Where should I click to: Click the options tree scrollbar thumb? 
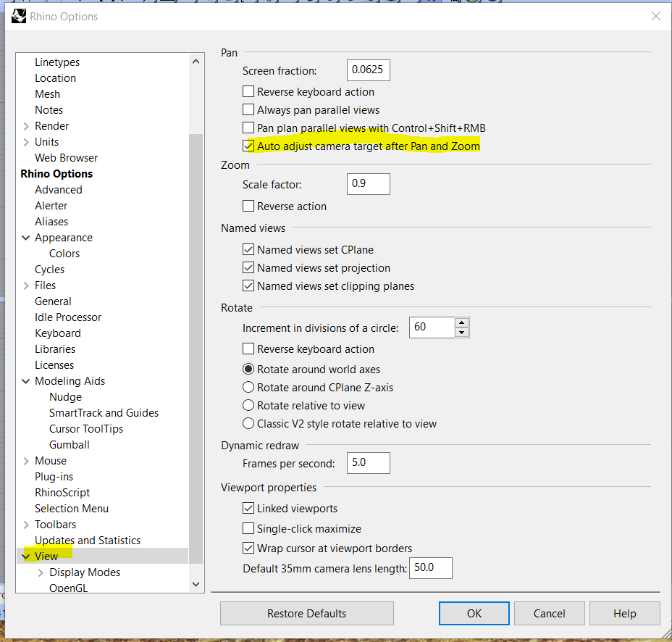pos(196,349)
